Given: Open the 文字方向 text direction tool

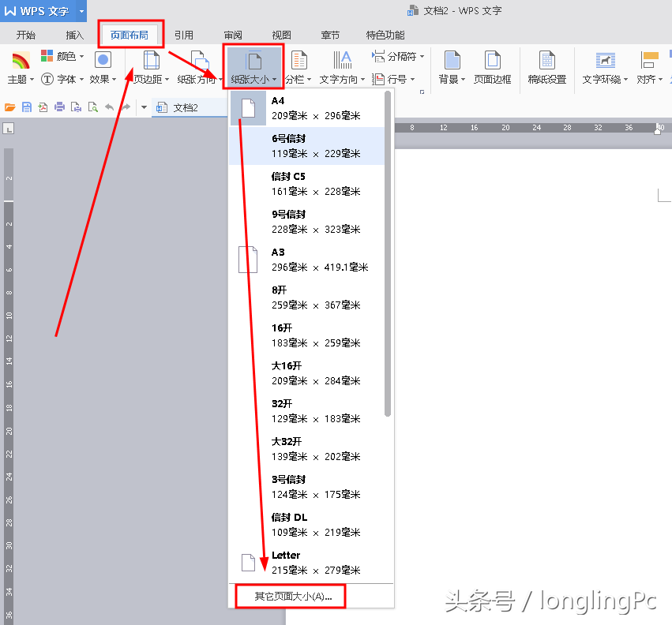Looking at the screenshot, I should [x=342, y=67].
